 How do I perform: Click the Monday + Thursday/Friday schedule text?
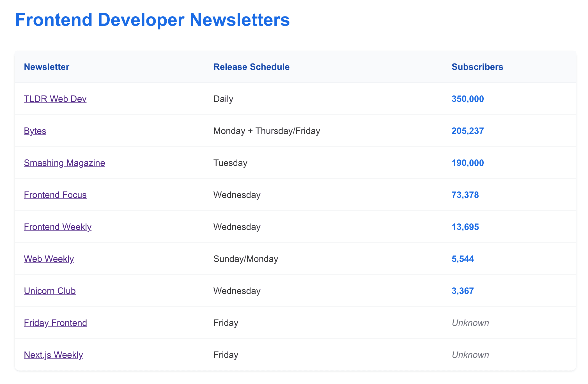(267, 131)
